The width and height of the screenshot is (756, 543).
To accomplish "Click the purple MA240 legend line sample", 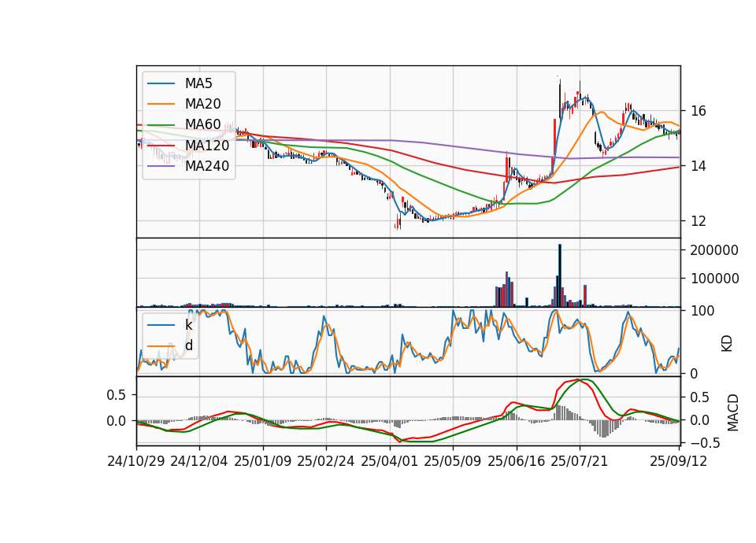I will coord(161,166).
